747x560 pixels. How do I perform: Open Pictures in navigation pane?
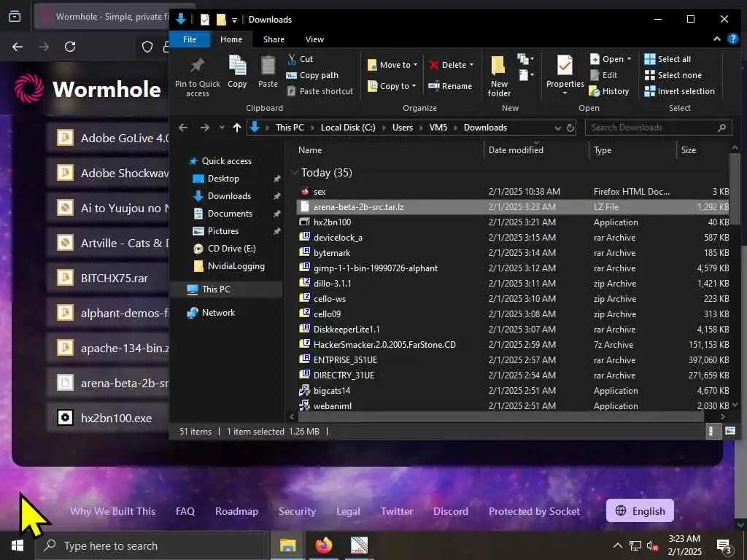(x=222, y=231)
